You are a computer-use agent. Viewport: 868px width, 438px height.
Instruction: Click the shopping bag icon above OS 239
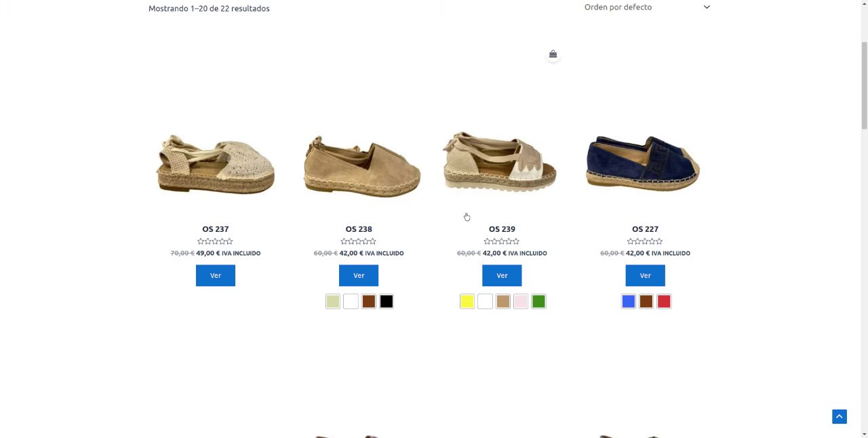(x=553, y=54)
